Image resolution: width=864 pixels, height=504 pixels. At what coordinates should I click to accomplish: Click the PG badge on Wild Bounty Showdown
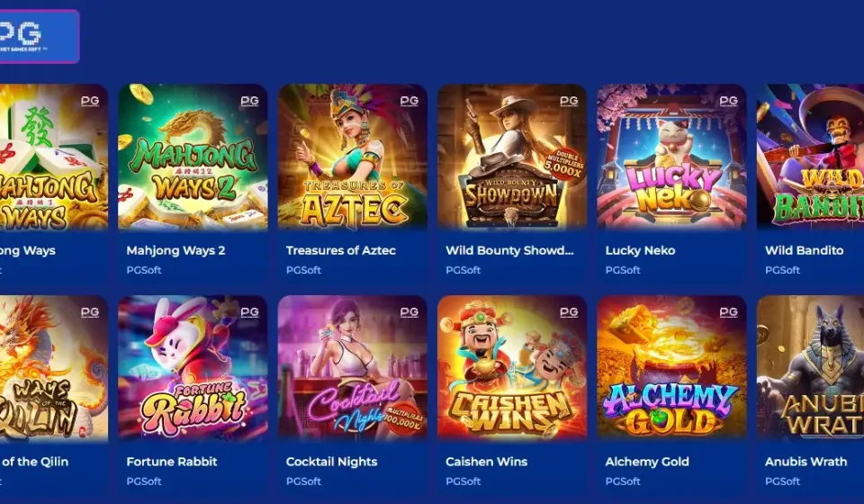pyautogui.click(x=569, y=102)
